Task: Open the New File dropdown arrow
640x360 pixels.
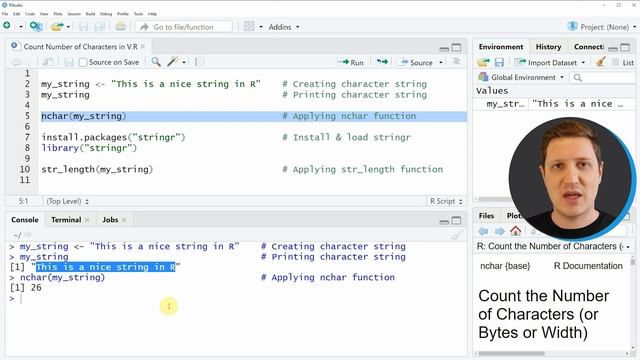Action: (x=20, y=27)
